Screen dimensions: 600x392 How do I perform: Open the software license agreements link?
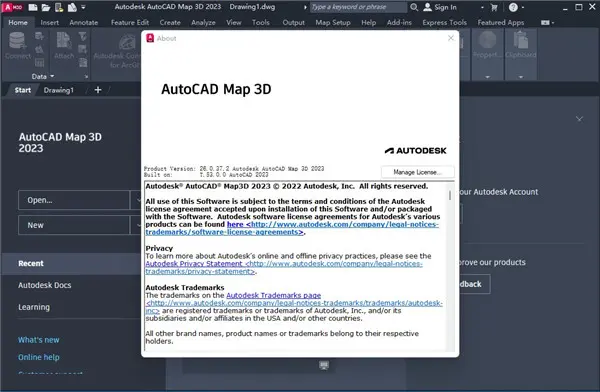pyautogui.click(x=292, y=228)
